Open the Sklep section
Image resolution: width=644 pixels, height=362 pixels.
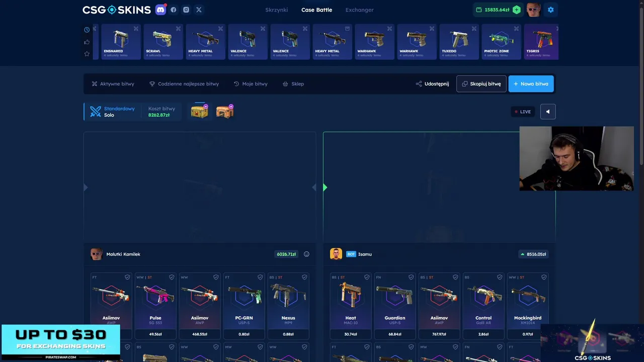[293, 83]
